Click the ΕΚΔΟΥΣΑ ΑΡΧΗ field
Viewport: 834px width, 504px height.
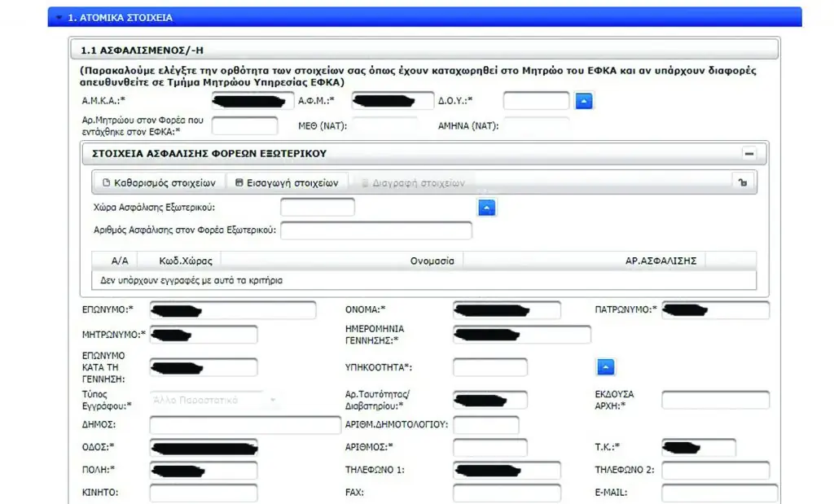(715, 400)
